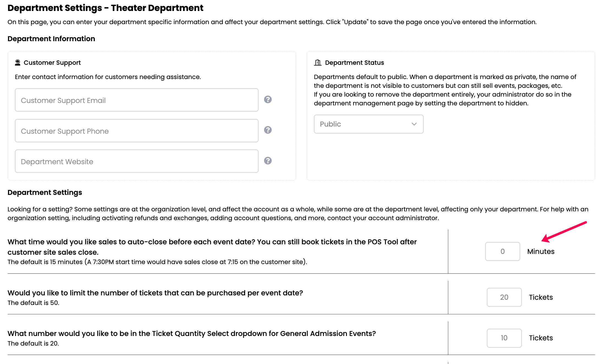This screenshot has width=603, height=364.
Task: Click the Customer Support headset icon
Action: (x=18, y=63)
